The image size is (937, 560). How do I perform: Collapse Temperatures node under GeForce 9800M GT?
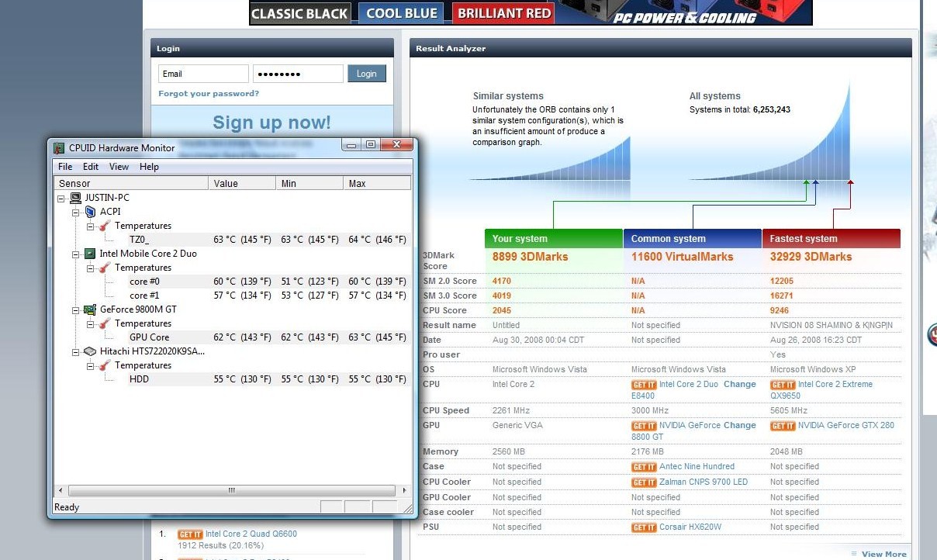click(90, 323)
